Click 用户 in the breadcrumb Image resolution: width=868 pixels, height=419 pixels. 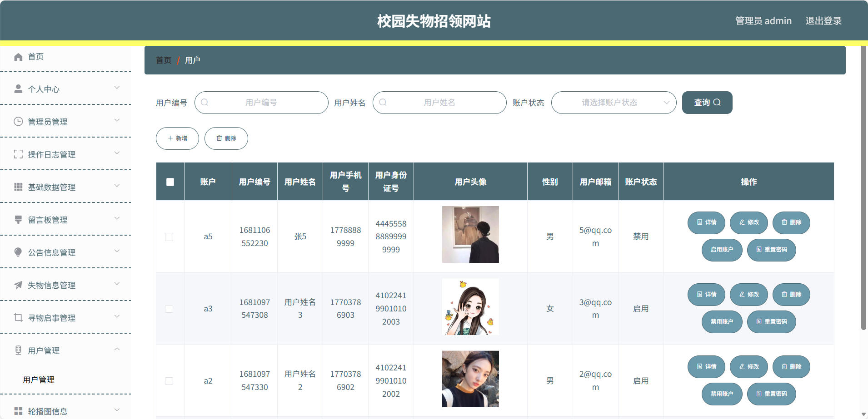[192, 60]
